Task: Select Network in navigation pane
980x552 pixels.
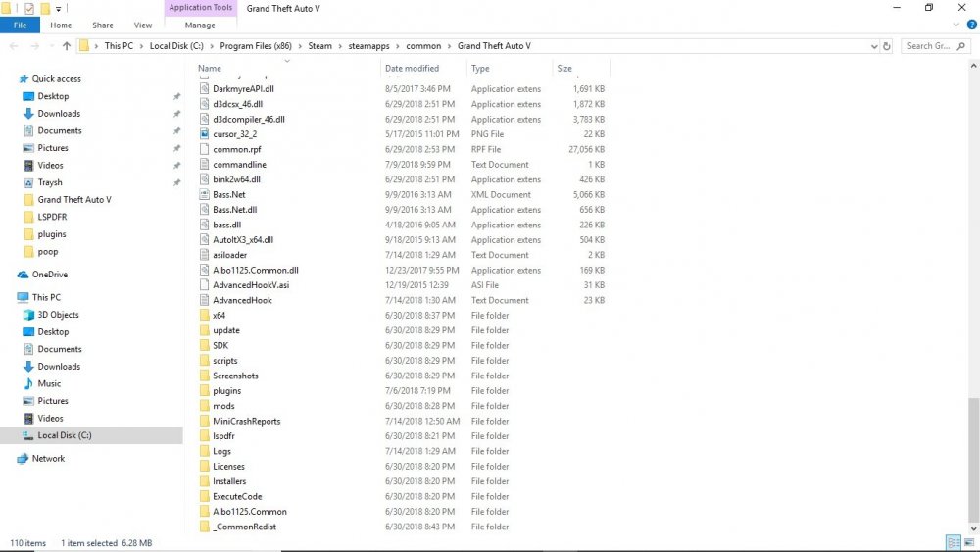Action: point(48,458)
